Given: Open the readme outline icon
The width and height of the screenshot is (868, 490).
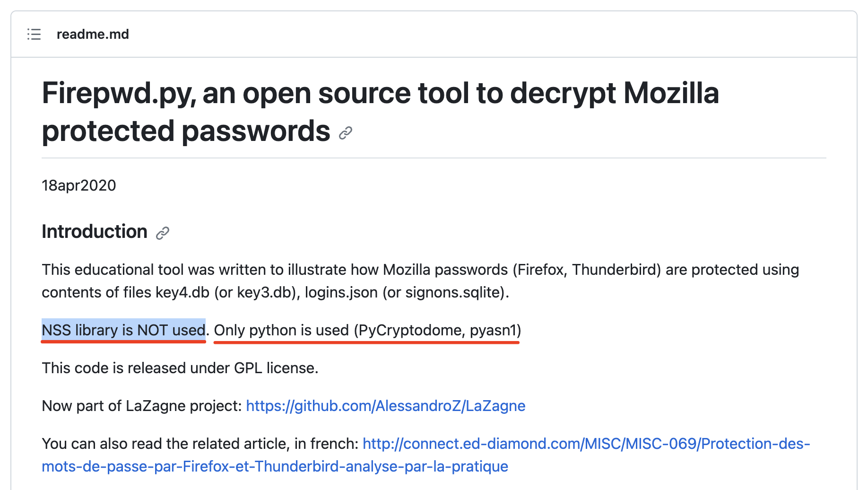Looking at the screenshot, I should point(34,35).
